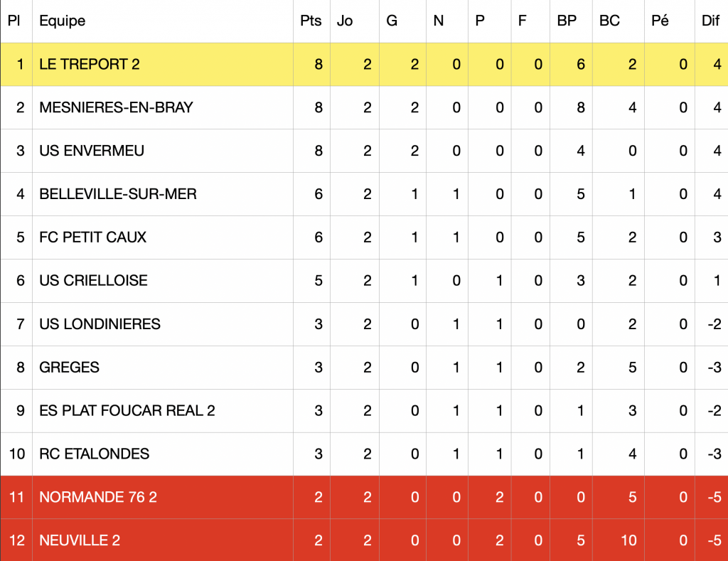Click the Pé column header

point(660,21)
